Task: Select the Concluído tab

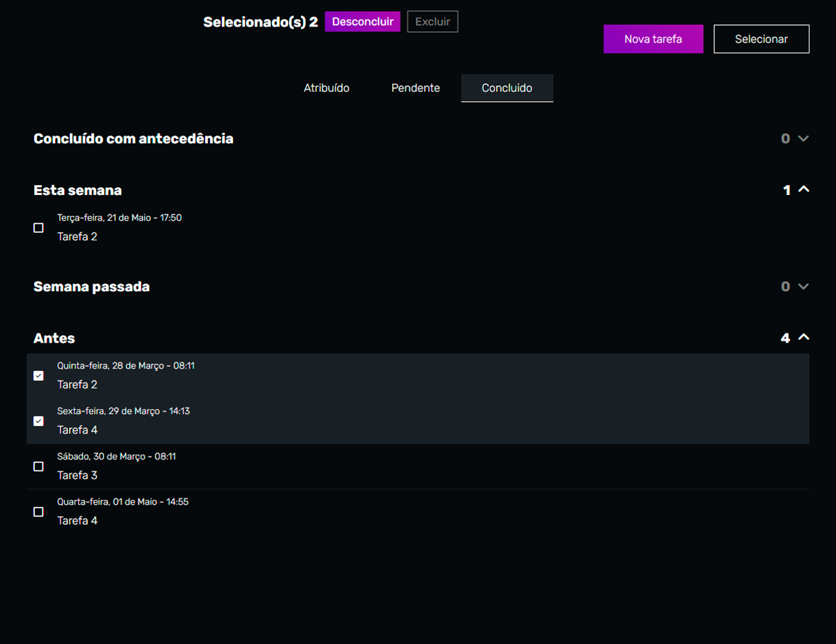Action: coord(507,88)
